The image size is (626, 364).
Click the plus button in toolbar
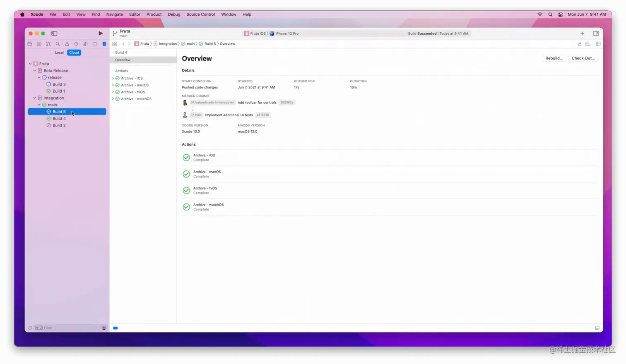[x=582, y=34]
